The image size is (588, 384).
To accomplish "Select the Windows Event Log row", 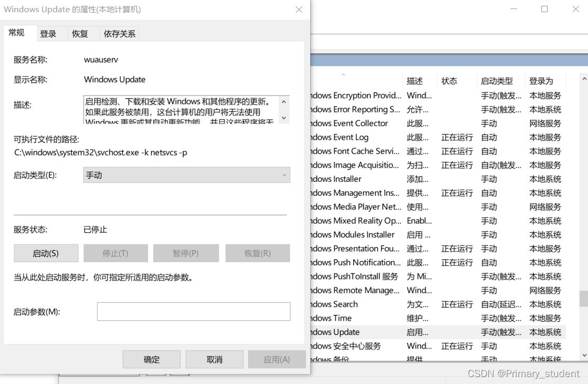I will pos(437,137).
